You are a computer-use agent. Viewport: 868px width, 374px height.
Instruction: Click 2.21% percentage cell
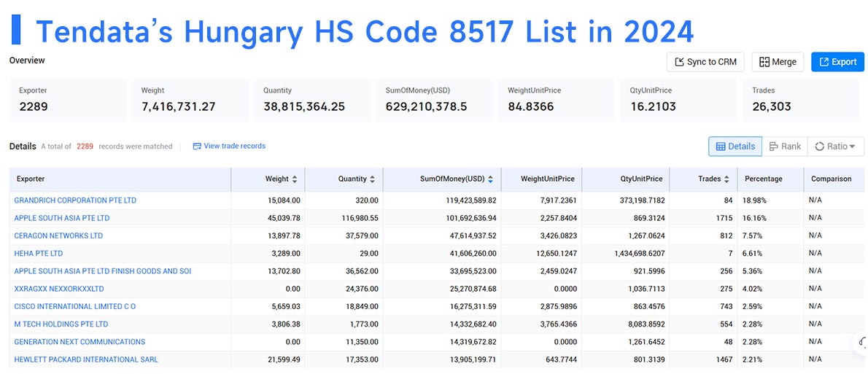[x=753, y=359]
